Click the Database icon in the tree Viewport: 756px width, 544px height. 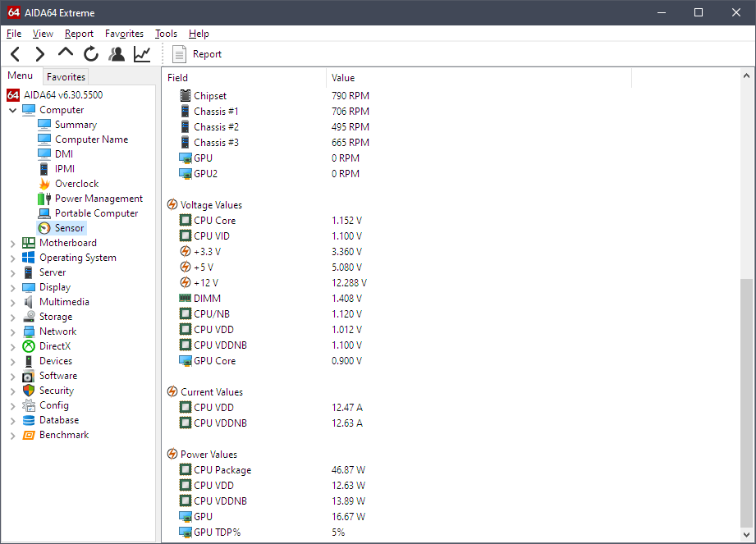tap(29, 420)
